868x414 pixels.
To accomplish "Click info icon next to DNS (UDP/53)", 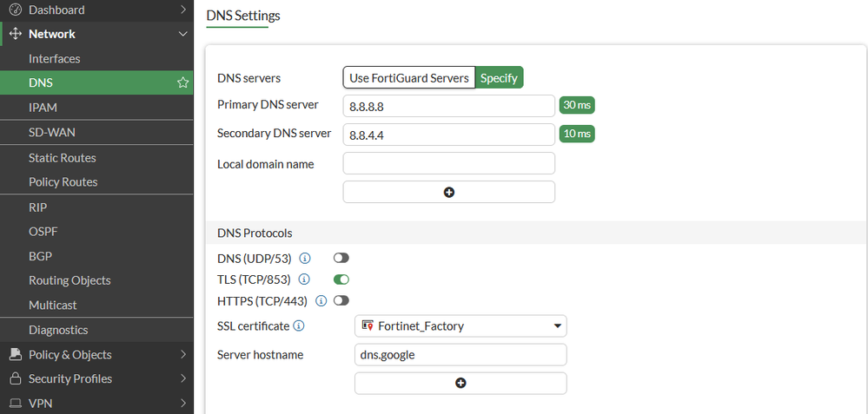I will 305,259.
